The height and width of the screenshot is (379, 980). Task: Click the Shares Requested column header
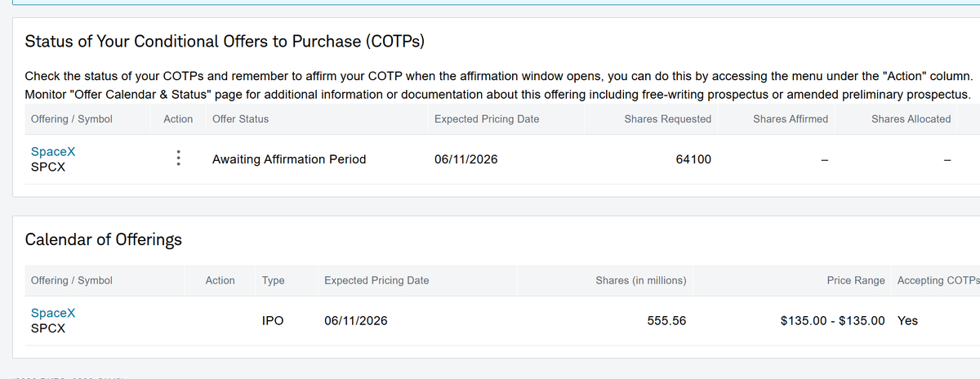click(667, 118)
